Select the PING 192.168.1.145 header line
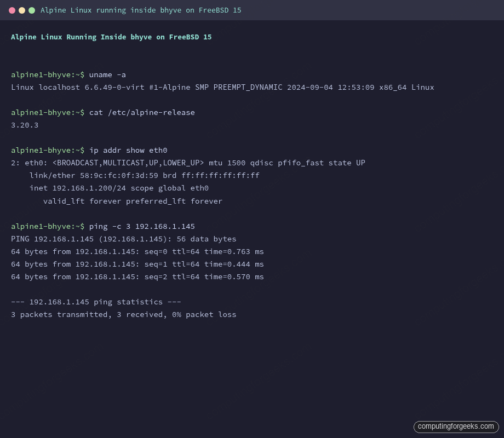504x438 pixels. (x=123, y=239)
